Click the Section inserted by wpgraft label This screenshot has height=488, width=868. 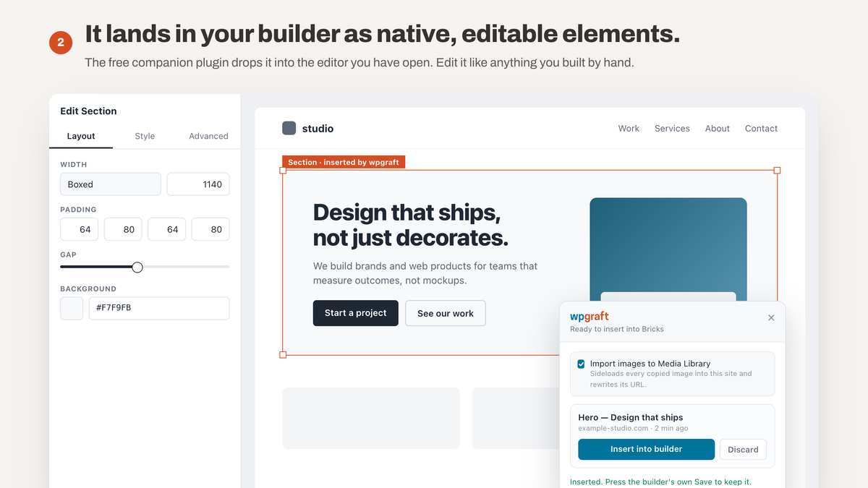pyautogui.click(x=344, y=162)
